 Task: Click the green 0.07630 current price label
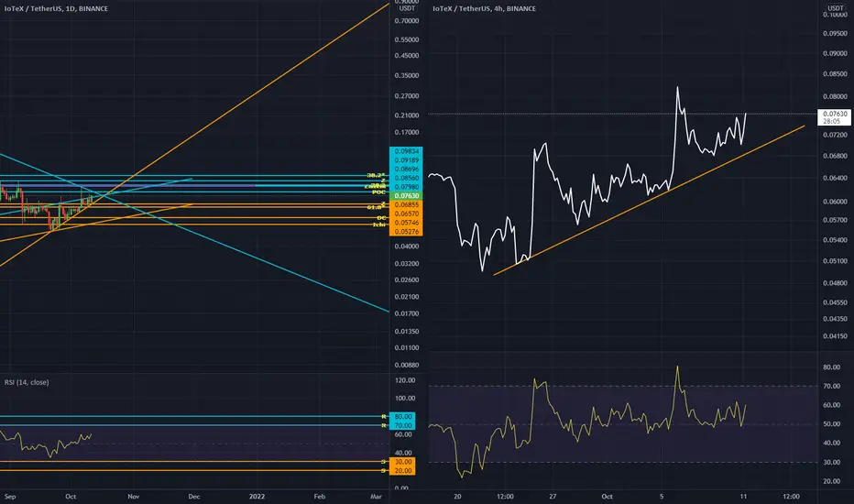pos(406,195)
